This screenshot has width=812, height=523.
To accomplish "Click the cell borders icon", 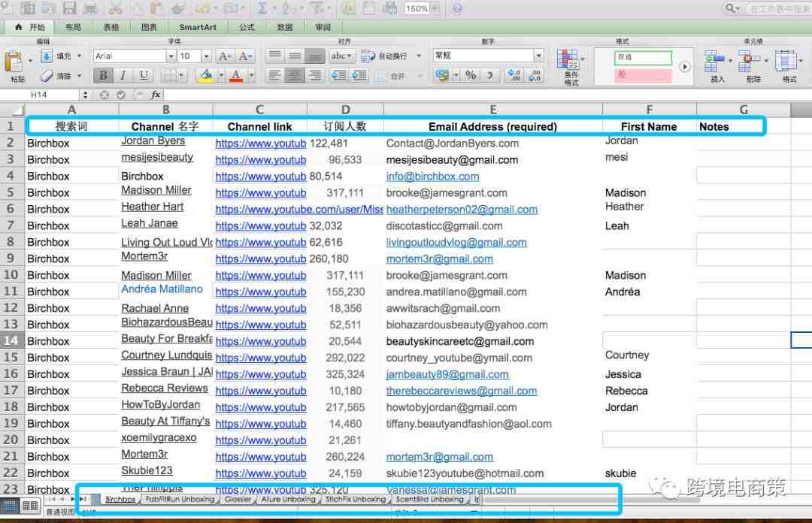I will (169, 76).
